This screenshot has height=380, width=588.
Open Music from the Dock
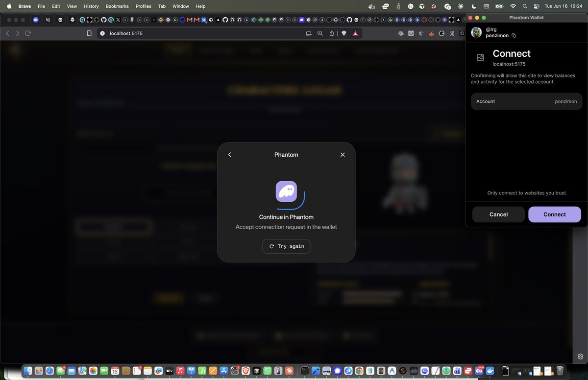coord(180,371)
